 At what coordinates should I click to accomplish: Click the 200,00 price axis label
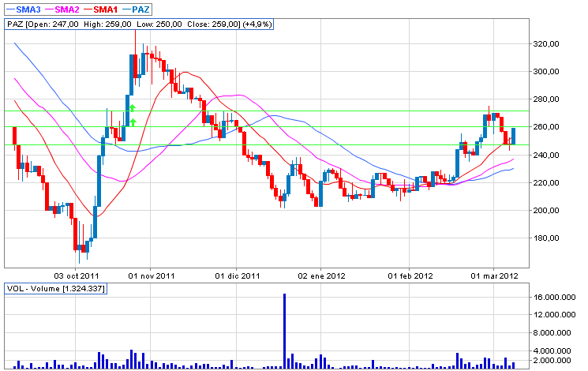click(x=546, y=211)
